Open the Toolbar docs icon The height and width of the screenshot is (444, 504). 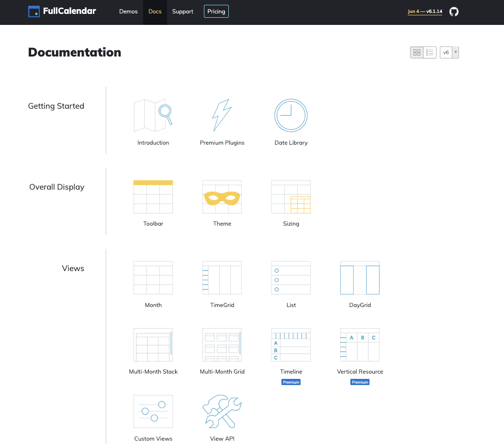click(x=153, y=197)
